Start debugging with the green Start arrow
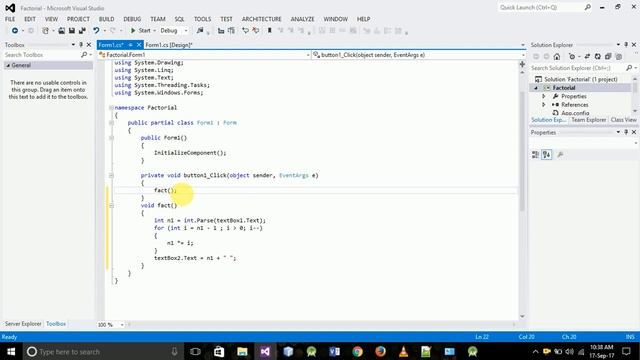Screen dimensions: 640x360 (133, 31)
